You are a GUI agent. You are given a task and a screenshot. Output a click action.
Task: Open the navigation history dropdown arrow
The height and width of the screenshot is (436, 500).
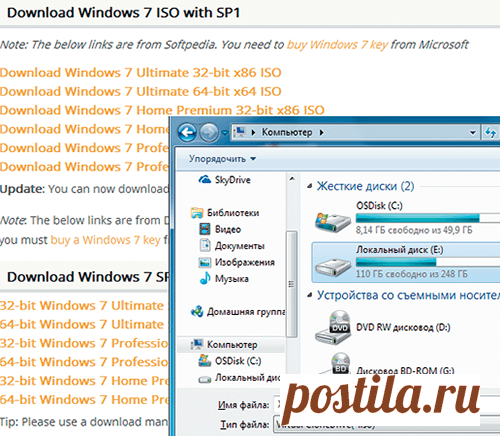point(225,133)
